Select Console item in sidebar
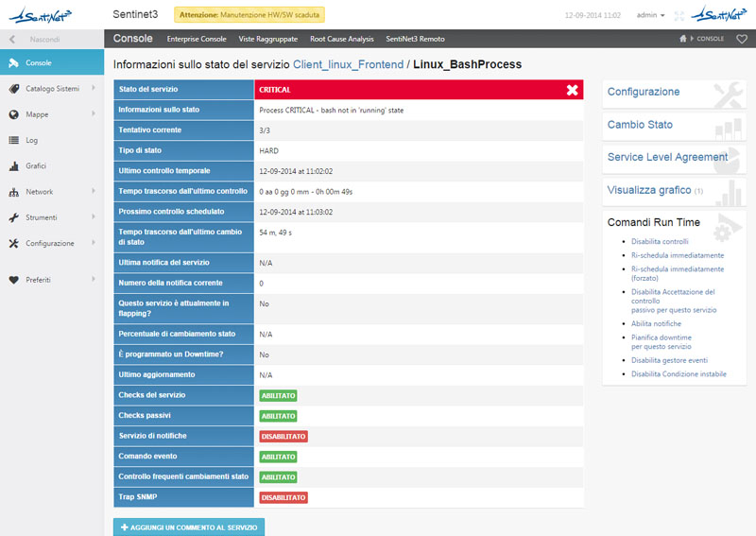This screenshot has height=536, width=756. click(x=52, y=62)
